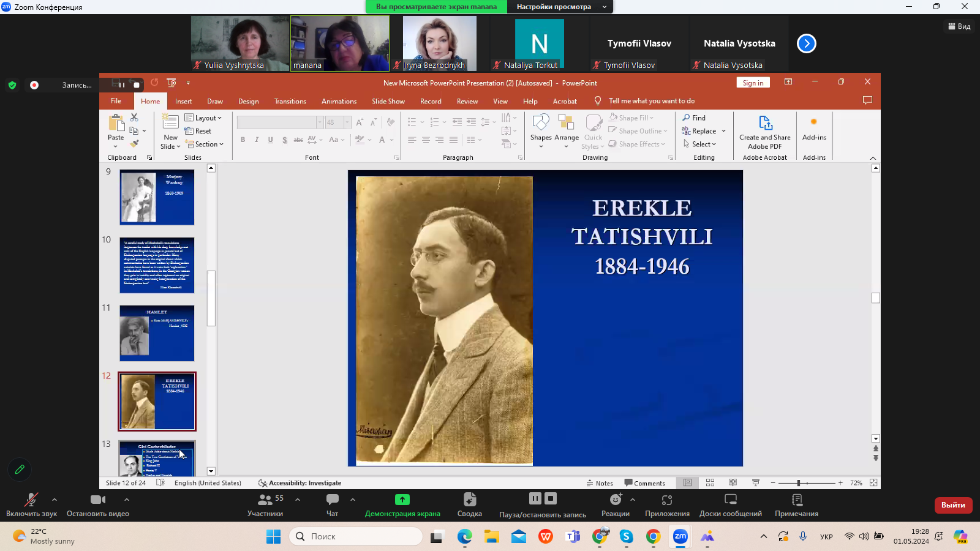The height and width of the screenshot is (551, 980).
Task: Select the manana video thumbnail
Action: 340,43
